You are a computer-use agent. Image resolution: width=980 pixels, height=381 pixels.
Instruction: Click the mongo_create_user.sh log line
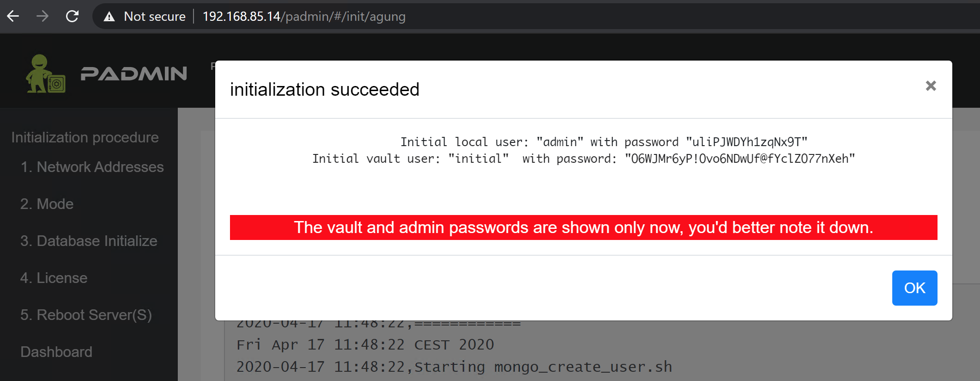(454, 367)
